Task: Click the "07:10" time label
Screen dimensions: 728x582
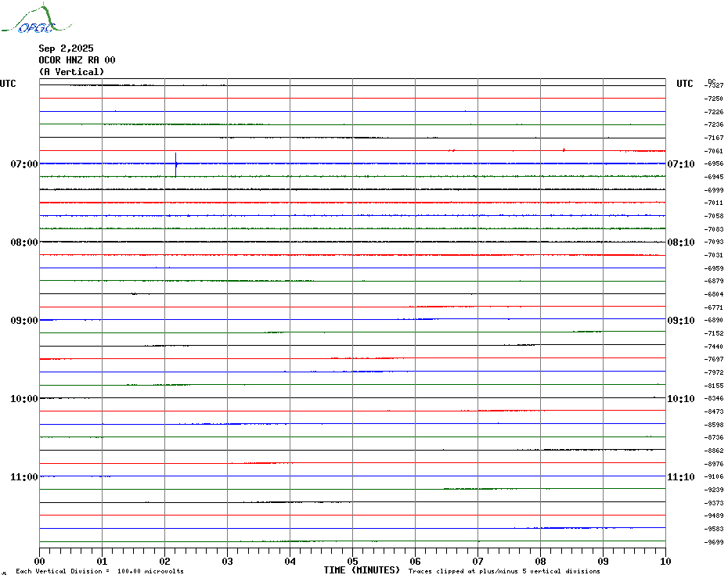Action: (681, 163)
